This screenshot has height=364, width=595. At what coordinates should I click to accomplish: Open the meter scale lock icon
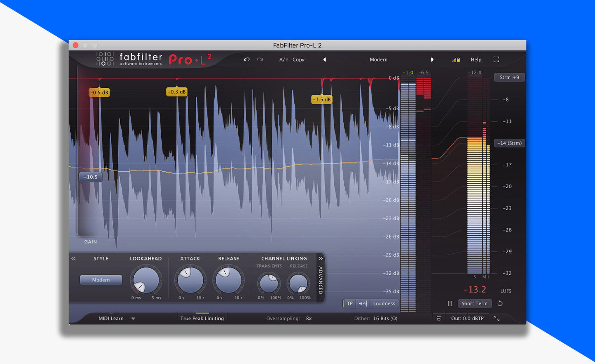pos(456,59)
